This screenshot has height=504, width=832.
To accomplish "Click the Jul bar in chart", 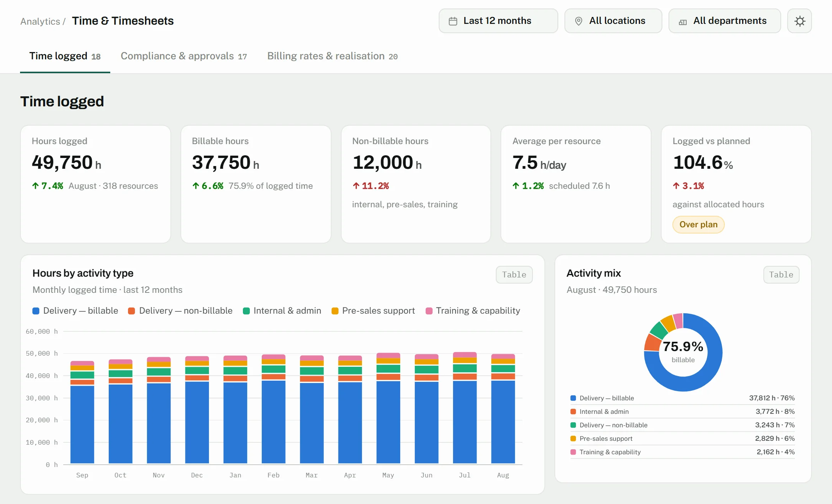I will click(x=465, y=408).
